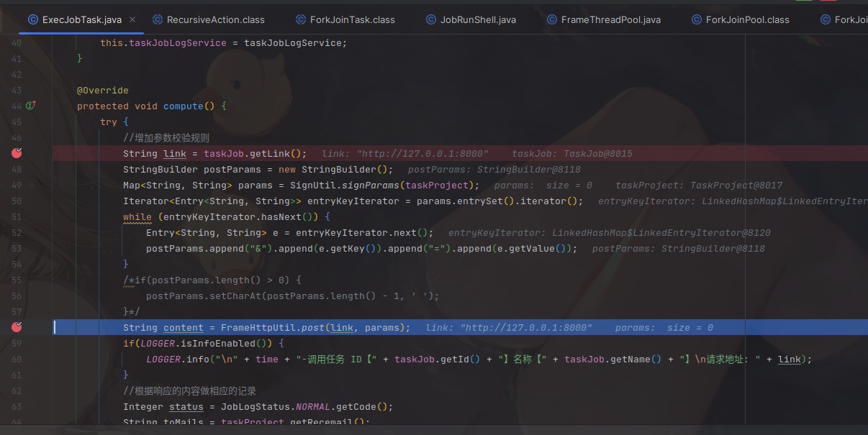Click the RecursiveAction.class file icon
Viewport: 868px width, 435px height.
tap(158, 19)
